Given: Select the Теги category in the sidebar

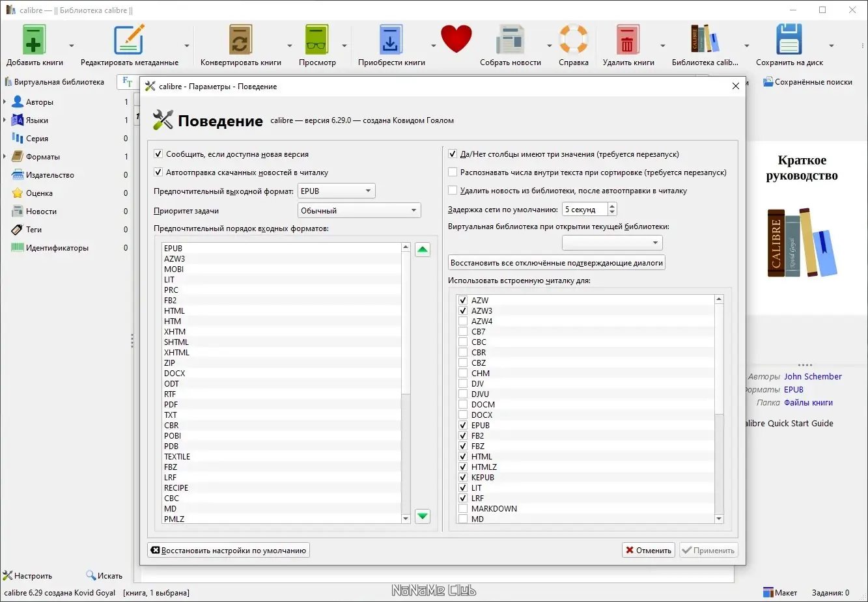Looking at the screenshot, I should tap(34, 230).
